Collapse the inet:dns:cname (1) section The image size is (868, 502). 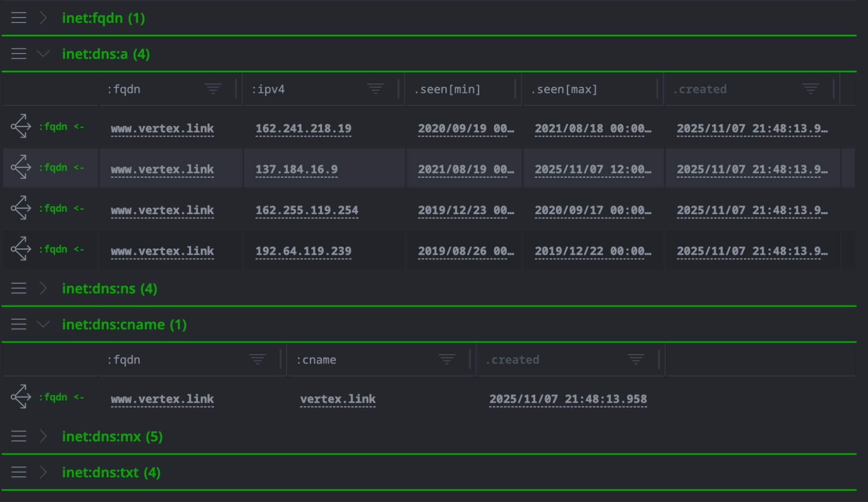(43, 324)
